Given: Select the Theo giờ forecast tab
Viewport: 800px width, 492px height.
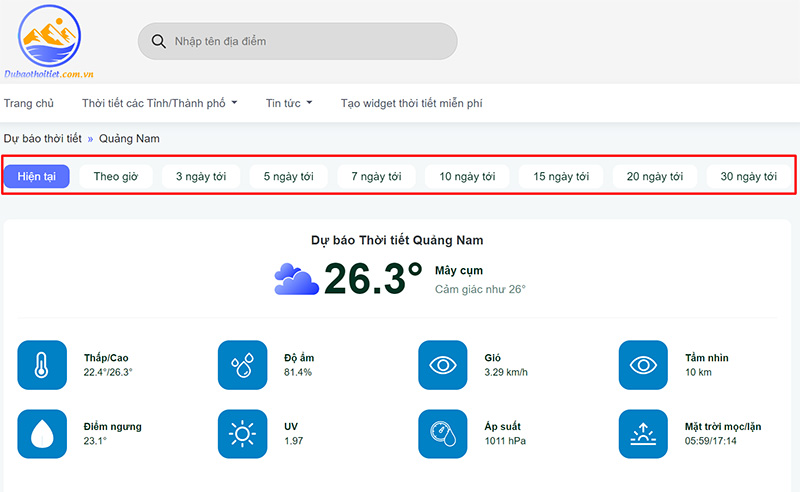Looking at the screenshot, I should (116, 176).
